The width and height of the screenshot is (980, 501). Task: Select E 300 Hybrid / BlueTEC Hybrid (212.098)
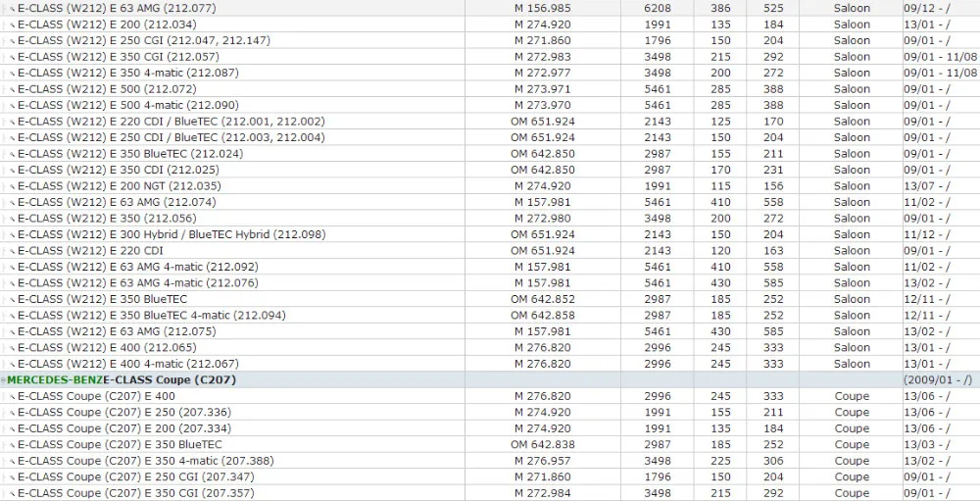tap(171, 234)
